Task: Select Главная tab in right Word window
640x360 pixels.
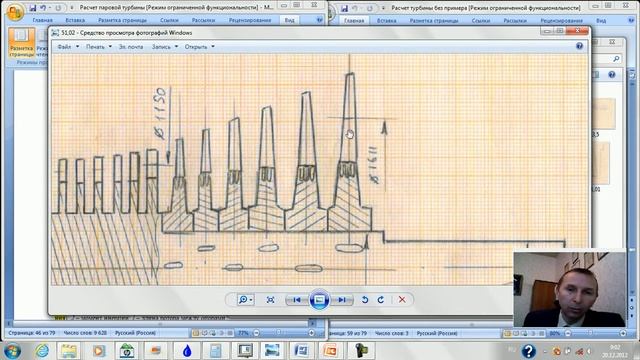Action: tap(354, 20)
